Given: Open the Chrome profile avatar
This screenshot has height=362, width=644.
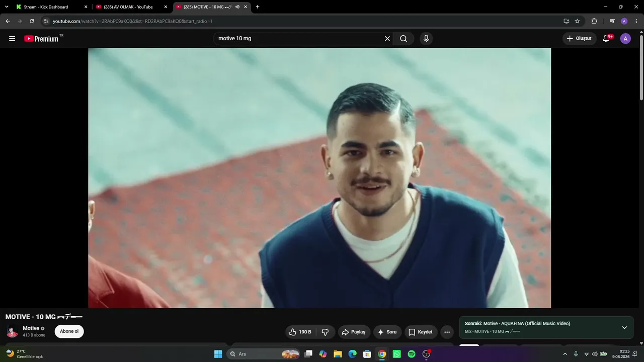Looking at the screenshot, I should point(624,21).
